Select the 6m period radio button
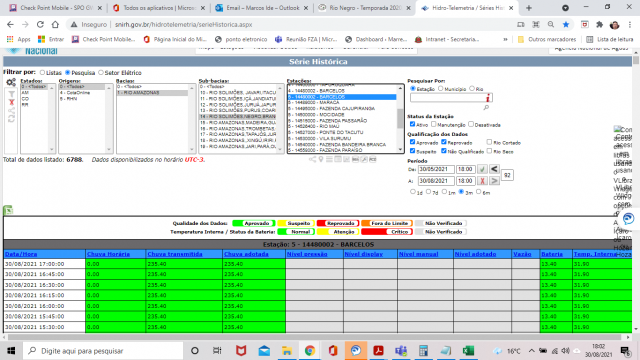640x360 pixels. click(478, 191)
